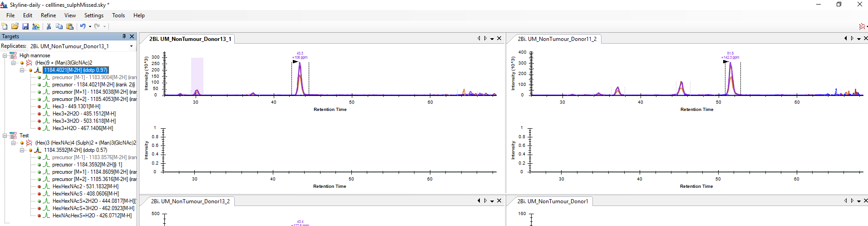Select the 1184.3592[M-2H] precursor in Test
Image resolution: width=868 pixels, height=226 pixels.
(75, 150)
